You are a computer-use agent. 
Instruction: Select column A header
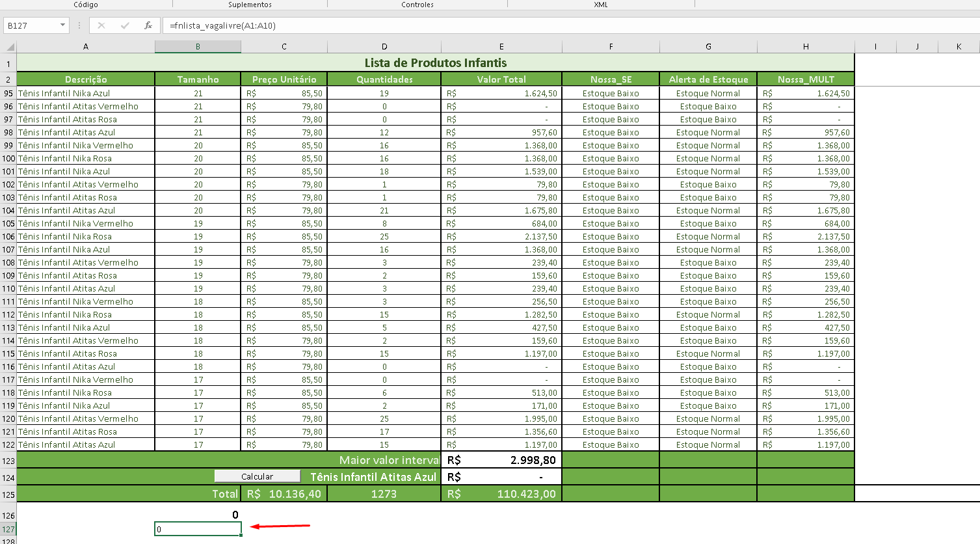pos(86,47)
